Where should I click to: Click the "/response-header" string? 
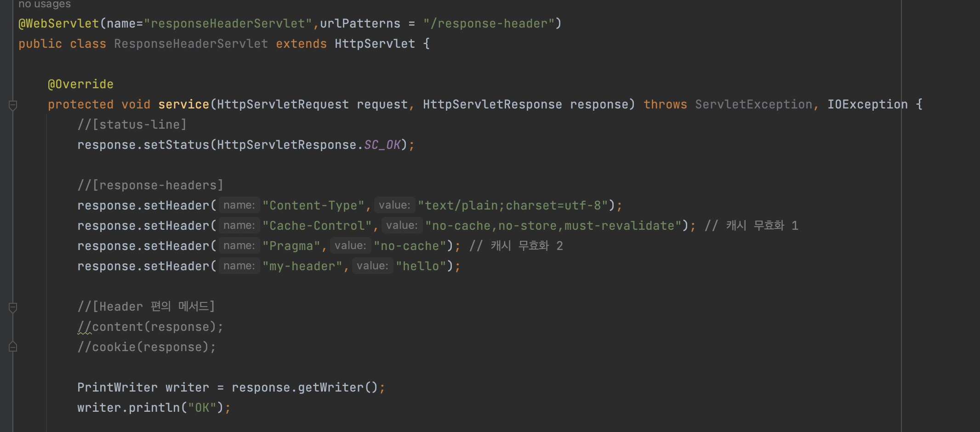pos(489,23)
